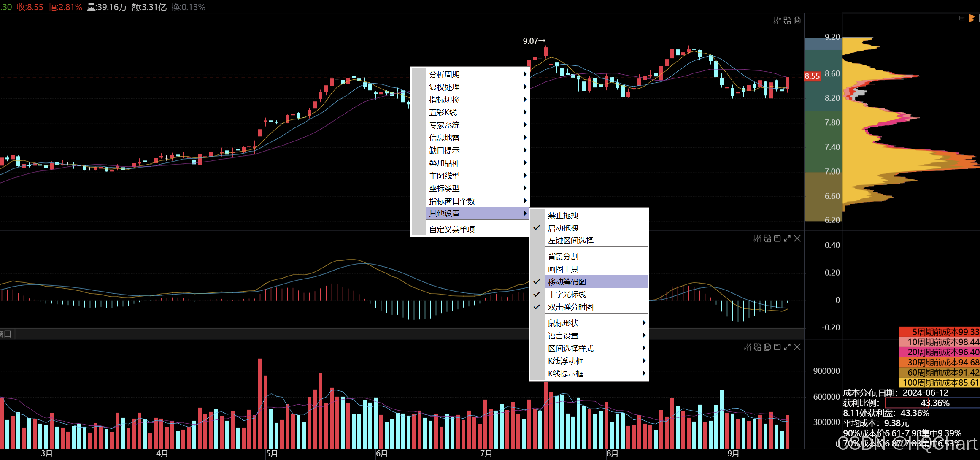
Task: Click list lines icon in top-right panel
Action: tap(961, 18)
